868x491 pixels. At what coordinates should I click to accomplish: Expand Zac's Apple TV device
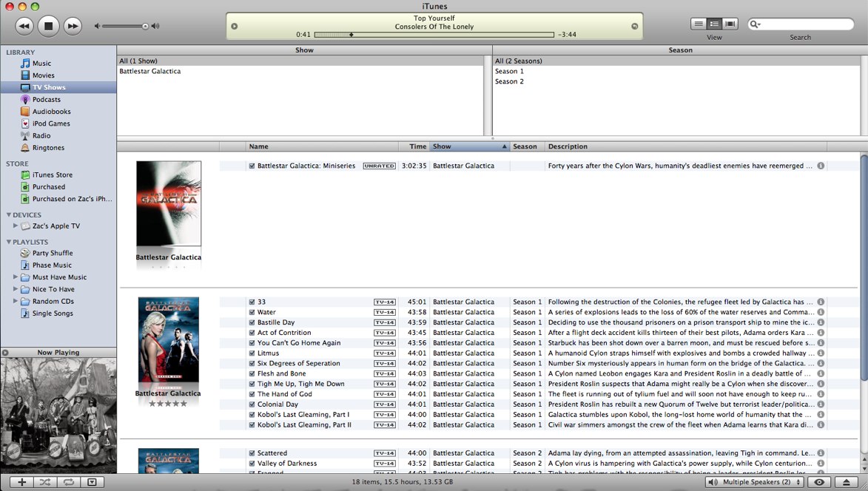click(x=16, y=226)
